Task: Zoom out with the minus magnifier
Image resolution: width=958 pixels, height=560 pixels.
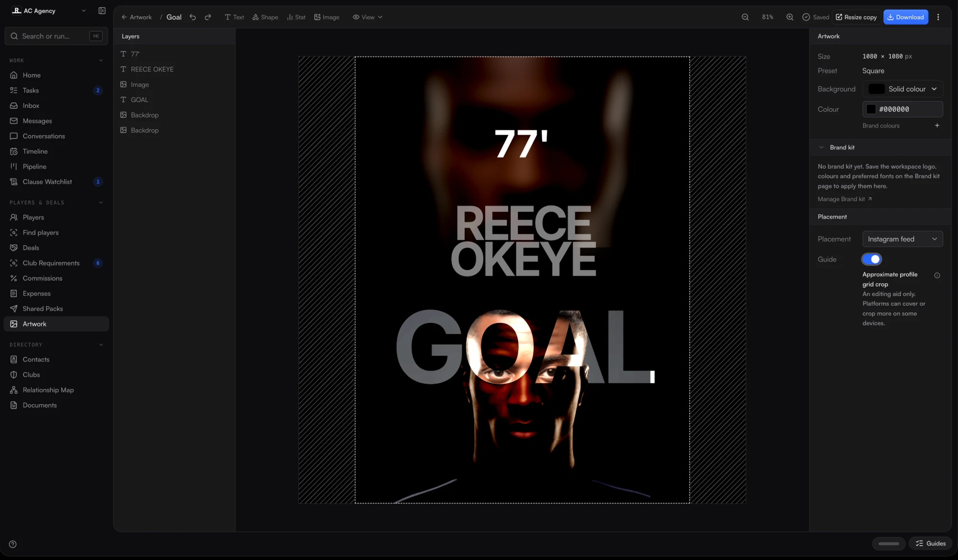Action: pyautogui.click(x=745, y=17)
